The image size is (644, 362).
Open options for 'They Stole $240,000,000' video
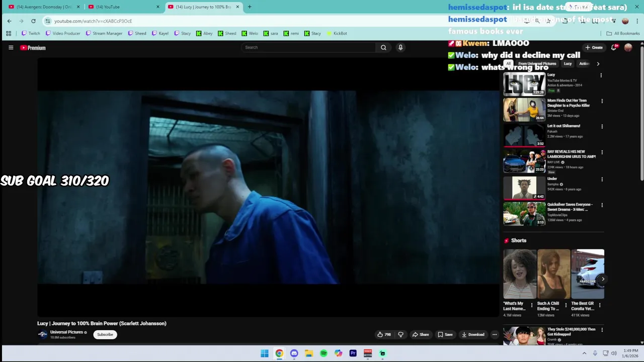click(602, 330)
